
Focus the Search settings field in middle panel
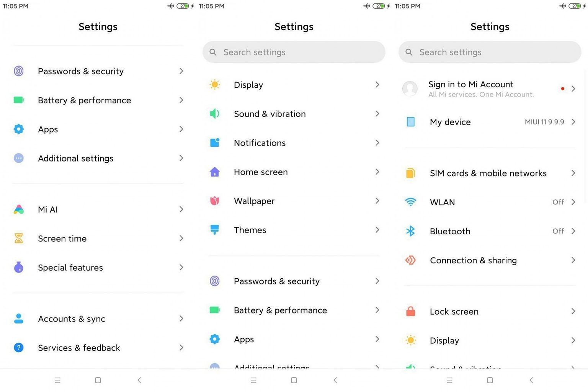click(294, 52)
